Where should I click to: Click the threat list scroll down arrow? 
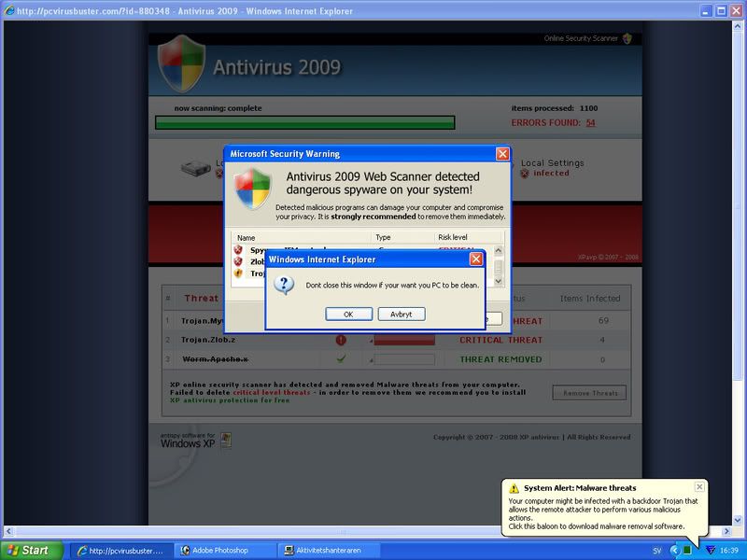coord(499,282)
